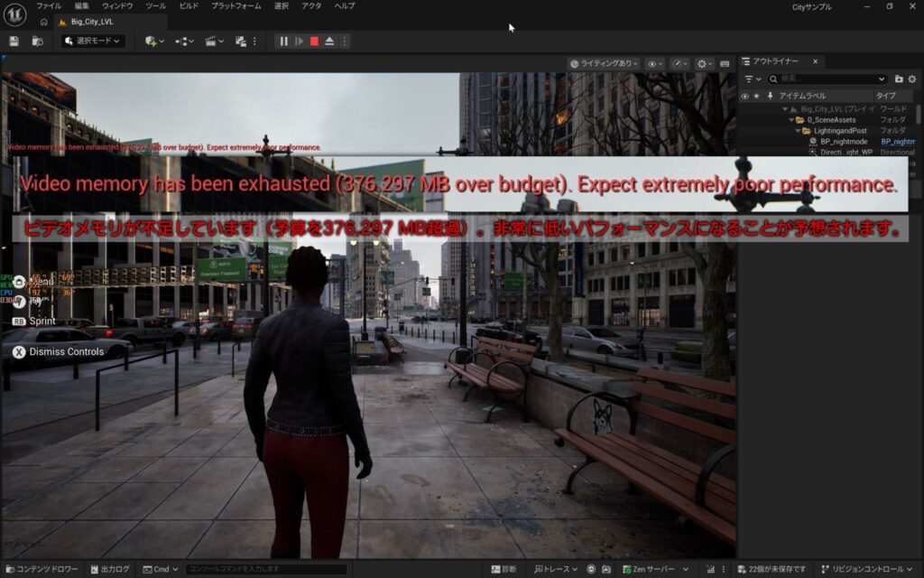Click the Outliner star column header
This screenshot has height=578, width=924.
[x=757, y=96]
